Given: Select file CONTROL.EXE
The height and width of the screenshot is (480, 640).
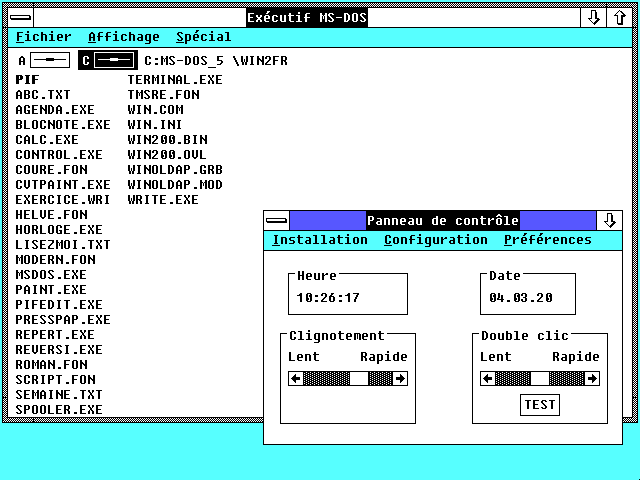Looking at the screenshot, I should (59, 155).
